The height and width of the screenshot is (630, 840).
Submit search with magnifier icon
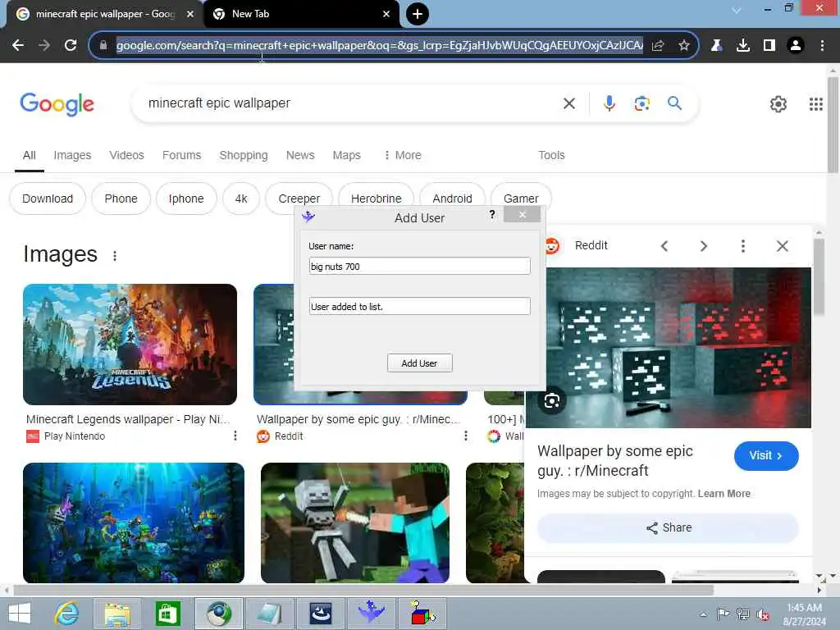tap(674, 103)
